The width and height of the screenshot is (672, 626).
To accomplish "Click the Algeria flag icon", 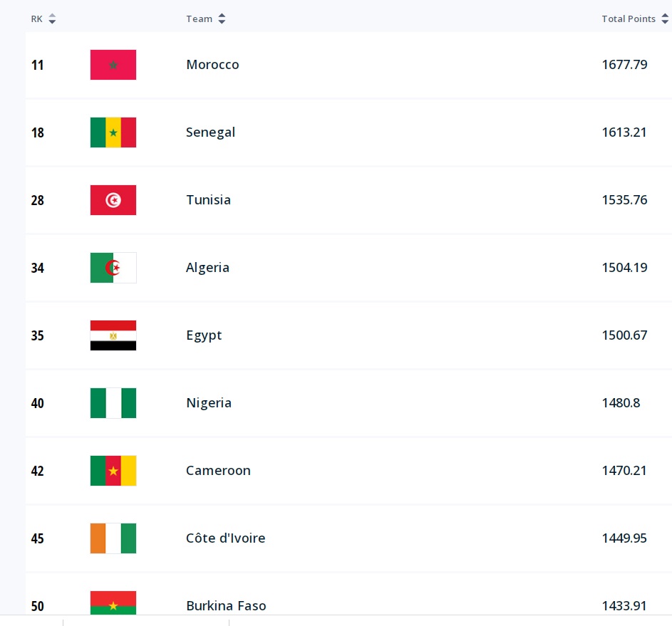I will point(113,268).
